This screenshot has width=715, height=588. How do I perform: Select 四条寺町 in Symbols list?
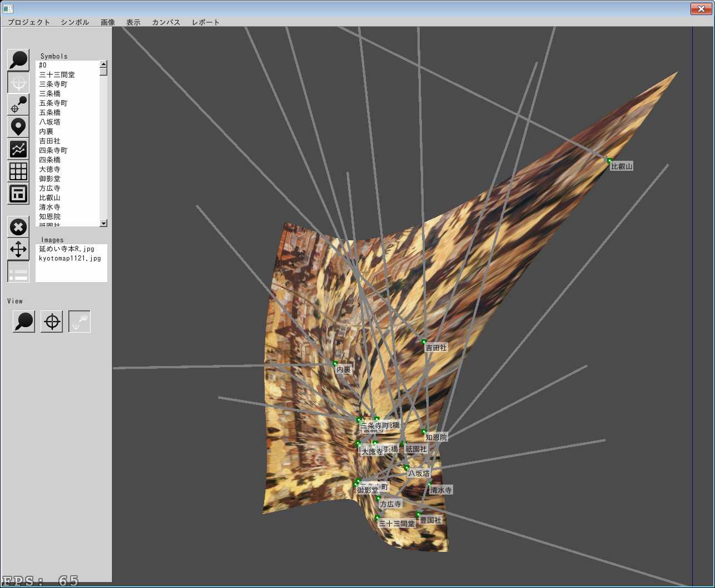pyautogui.click(x=67, y=150)
